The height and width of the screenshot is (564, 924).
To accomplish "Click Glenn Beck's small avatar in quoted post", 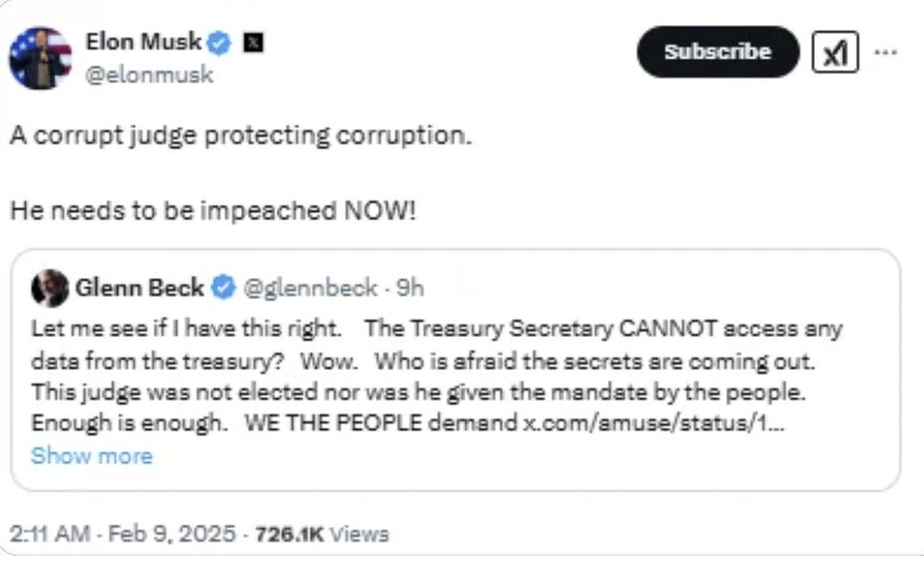I will coord(50,288).
